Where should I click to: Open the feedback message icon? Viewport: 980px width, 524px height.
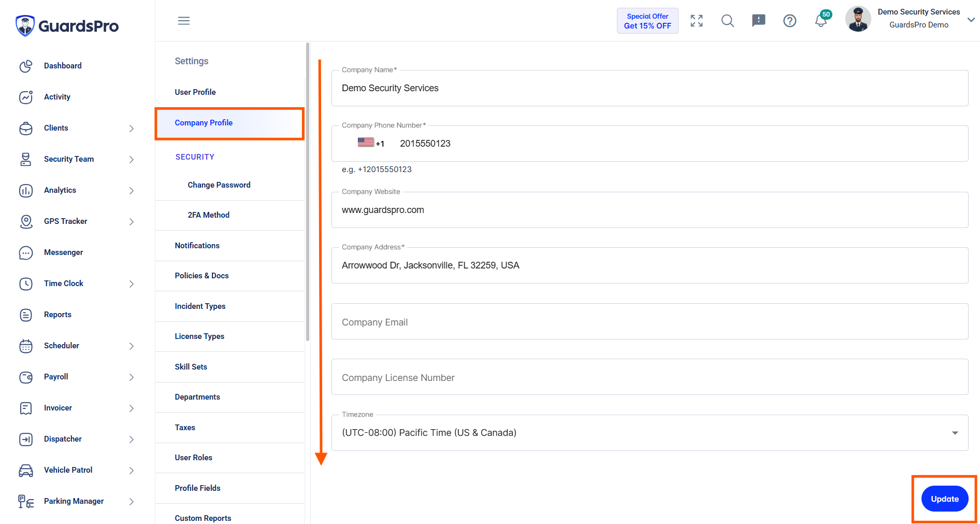coord(759,21)
